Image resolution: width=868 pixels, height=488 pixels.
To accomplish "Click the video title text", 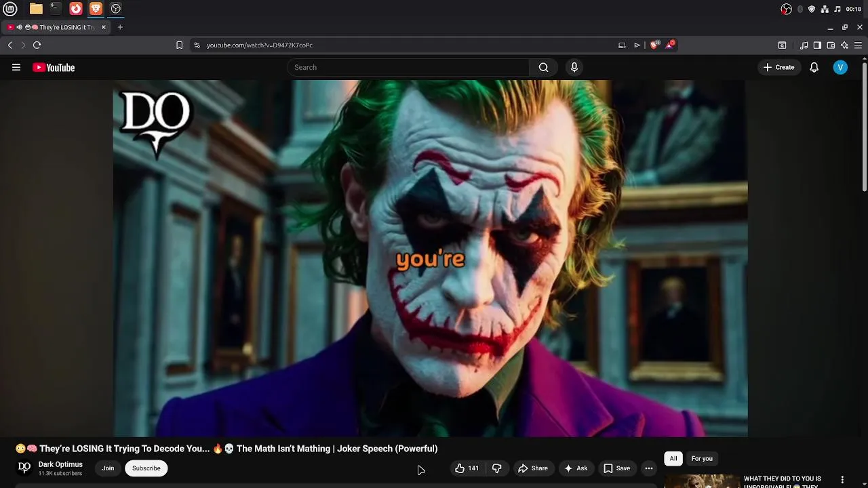I will pyautogui.click(x=226, y=449).
